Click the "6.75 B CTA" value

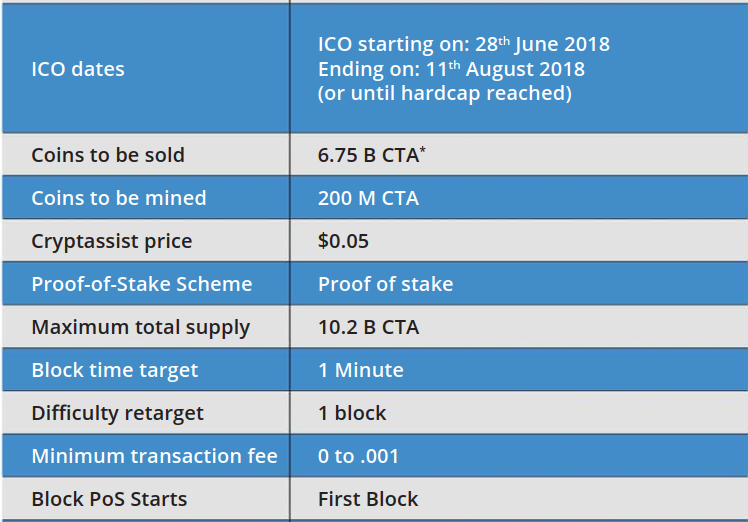click(x=368, y=155)
